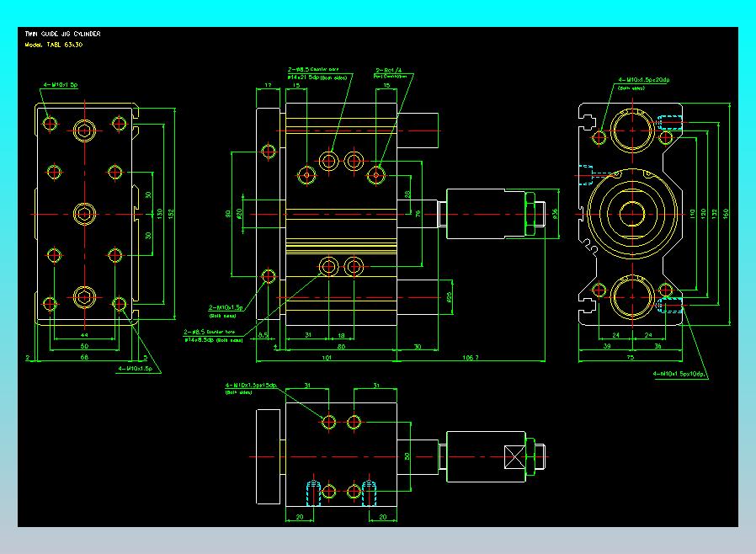Screen dimensions: 756x554
Task: Click the crossed square wrench flat on the bottom rod
Action: click(x=515, y=456)
